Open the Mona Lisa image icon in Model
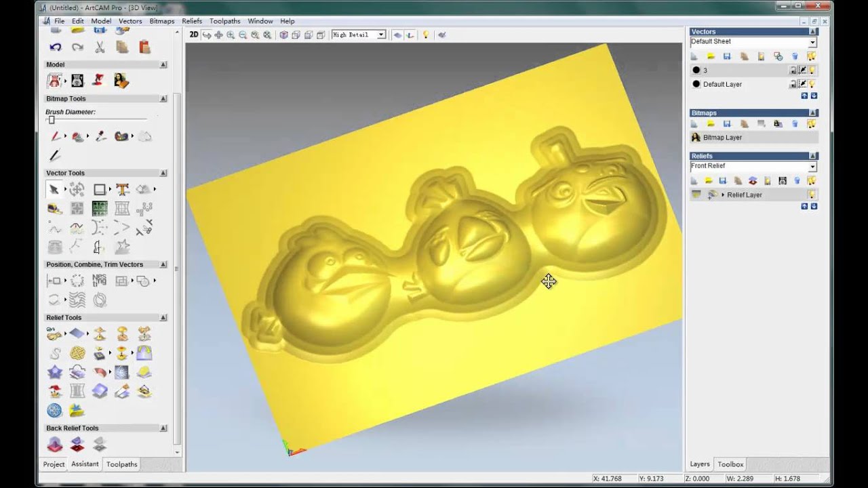The height and width of the screenshot is (488, 868). pyautogui.click(x=121, y=81)
